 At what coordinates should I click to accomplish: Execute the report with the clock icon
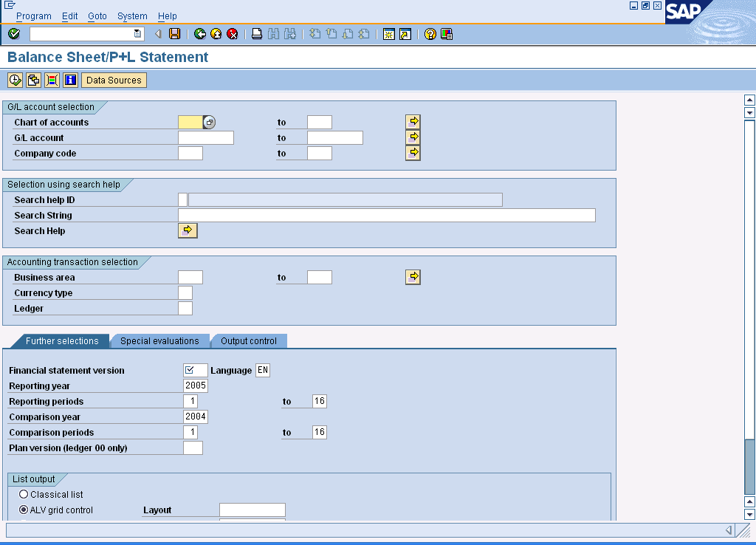[15, 80]
